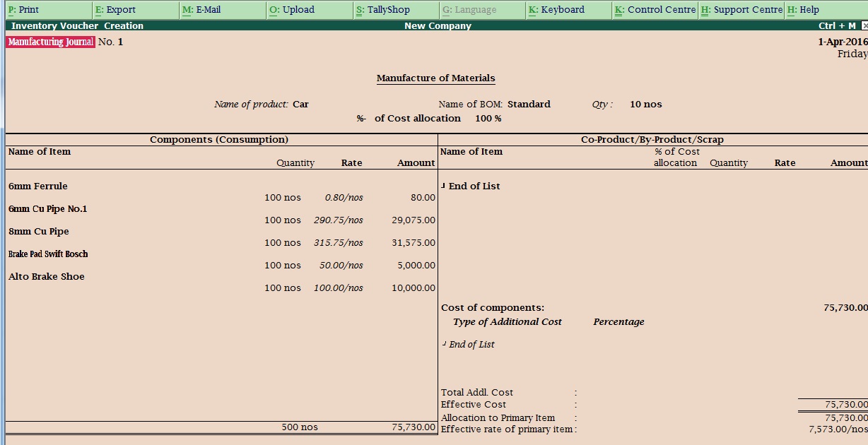
Task: Click the Name of product field showing Car
Action: click(300, 104)
